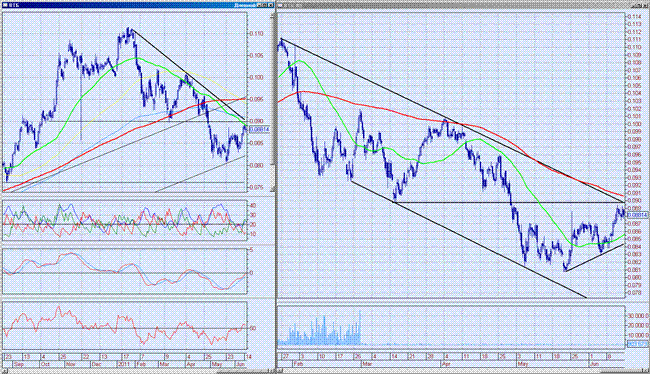Click the 0.110 level on left price scale
This screenshot has height=374, width=650.
pos(256,34)
